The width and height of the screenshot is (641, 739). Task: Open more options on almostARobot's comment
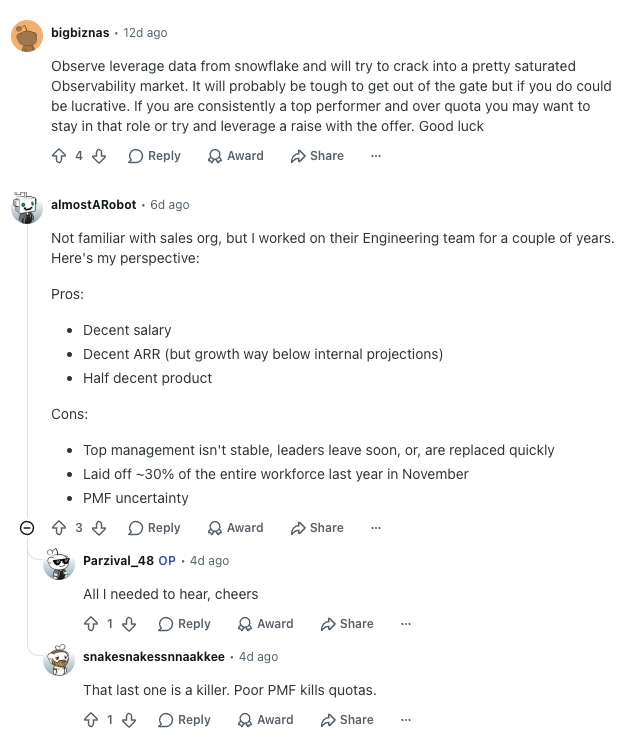coord(376,528)
